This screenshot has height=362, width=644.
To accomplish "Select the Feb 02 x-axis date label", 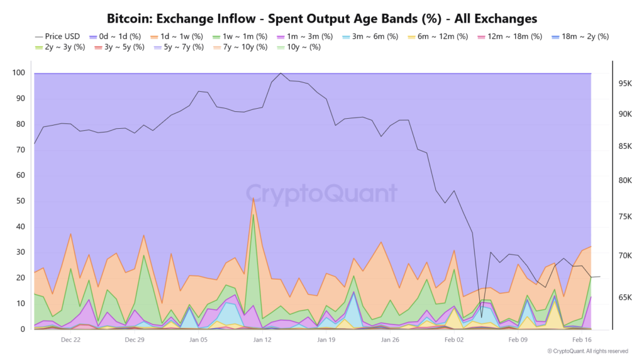I will pyautogui.click(x=454, y=339).
